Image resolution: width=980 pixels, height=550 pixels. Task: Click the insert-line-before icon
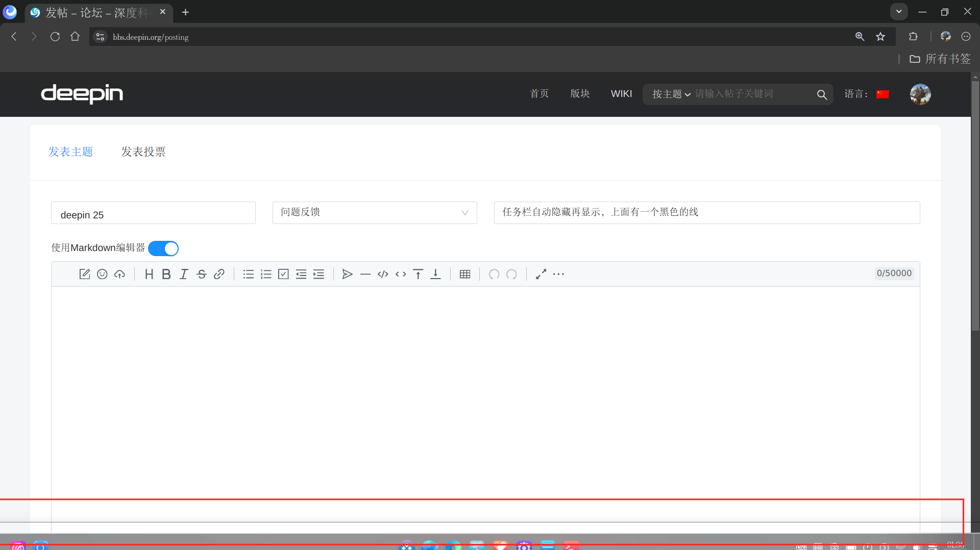coord(418,274)
